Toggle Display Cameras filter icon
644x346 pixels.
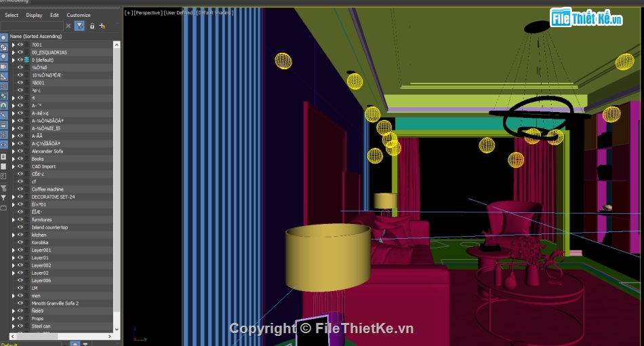point(3,66)
